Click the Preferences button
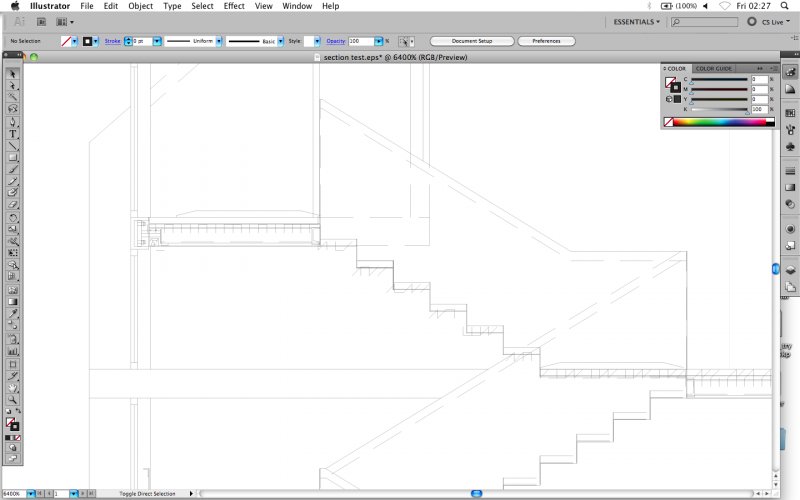Viewport: 800px width, 500px height. click(x=546, y=41)
